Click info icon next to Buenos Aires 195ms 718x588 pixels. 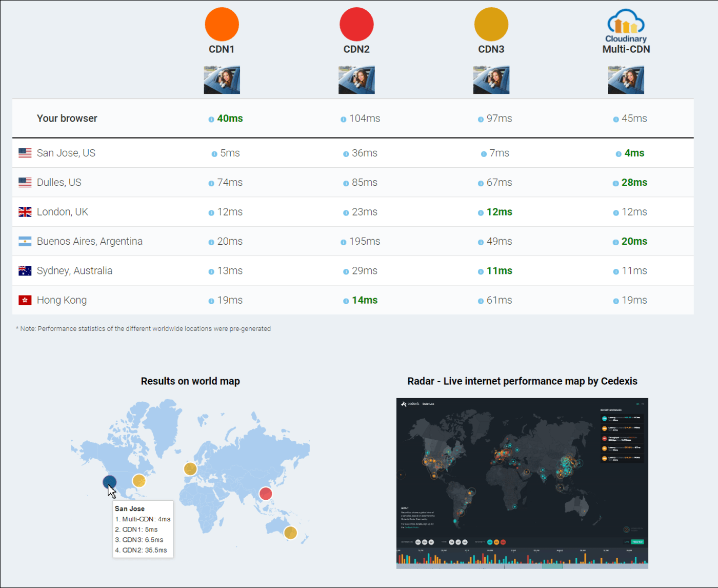tap(343, 242)
